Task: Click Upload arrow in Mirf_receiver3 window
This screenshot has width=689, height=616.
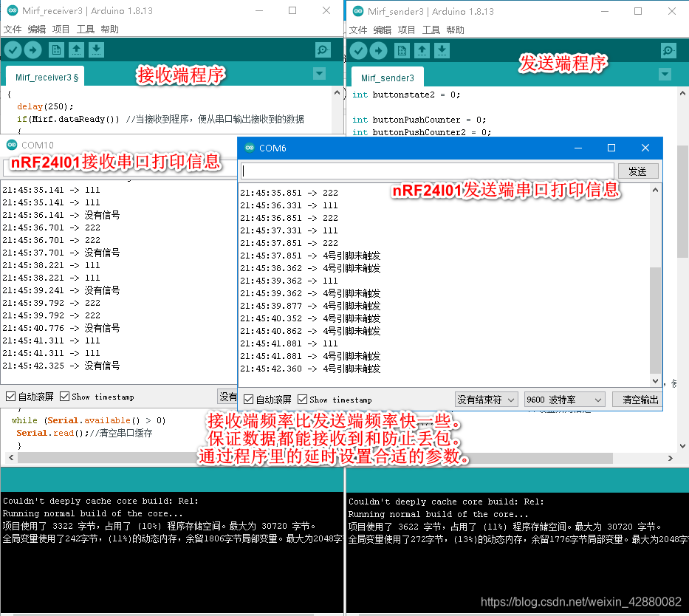Action: click(x=33, y=50)
